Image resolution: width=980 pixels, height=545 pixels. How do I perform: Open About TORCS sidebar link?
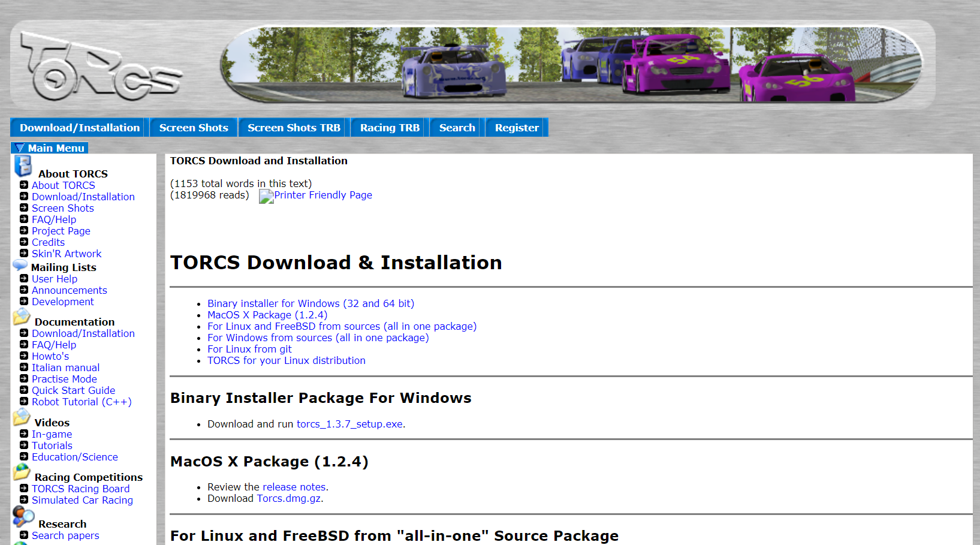64,185
